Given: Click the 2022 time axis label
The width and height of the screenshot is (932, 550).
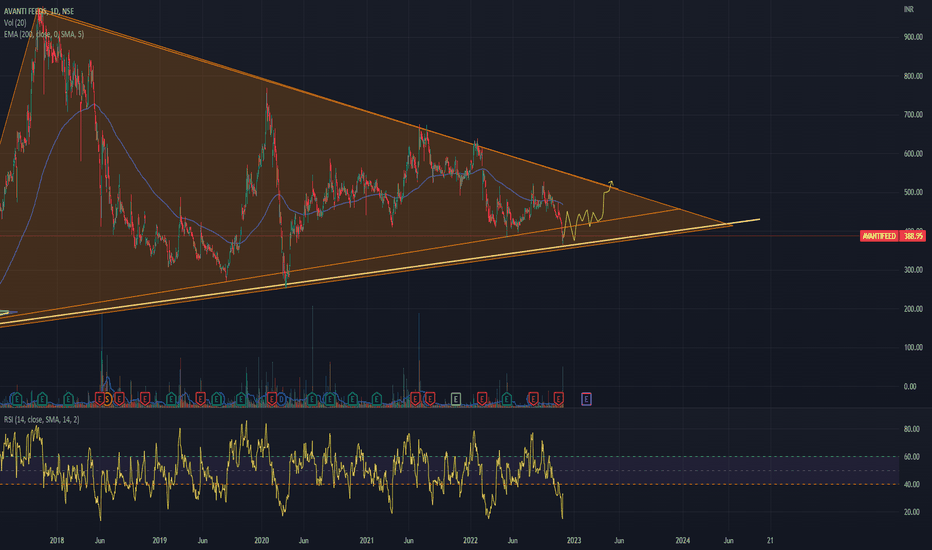Looking at the screenshot, I should click(470, 540).
